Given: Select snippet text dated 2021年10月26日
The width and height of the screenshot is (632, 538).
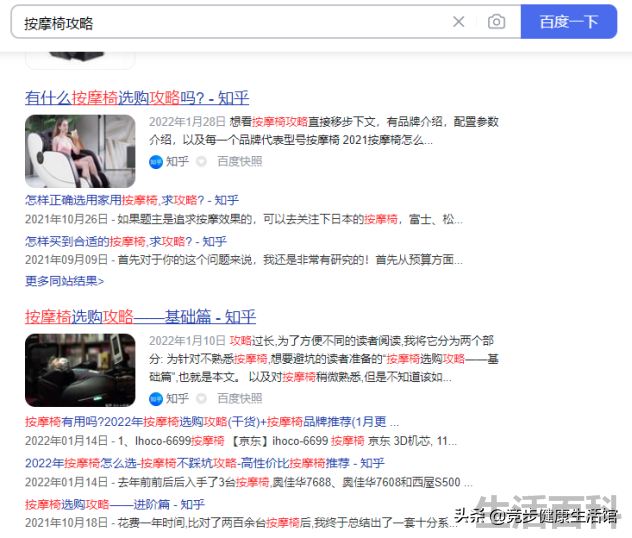Looking at the screenshot, I should (244, 219).
